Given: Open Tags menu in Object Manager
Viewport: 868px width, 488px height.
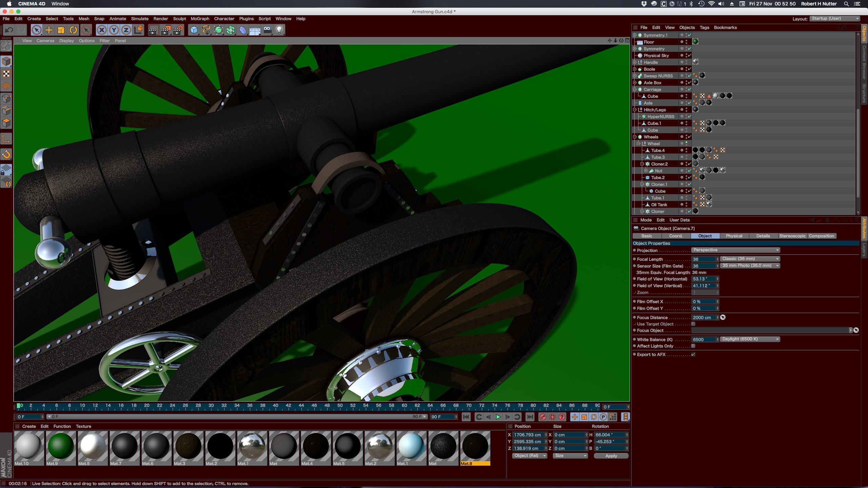Looking at the screenshot, I should 704,27.
